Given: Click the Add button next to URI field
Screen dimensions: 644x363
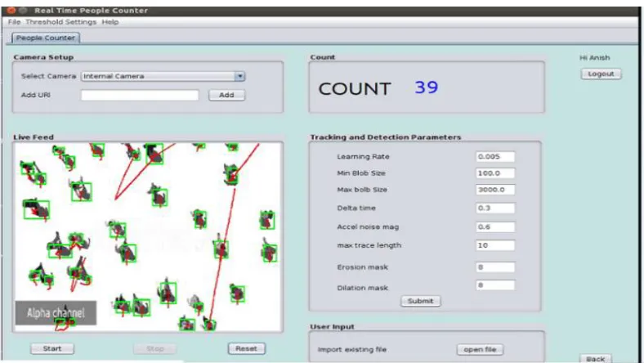Looking at the screenshot, I should (x=226, y=95).
